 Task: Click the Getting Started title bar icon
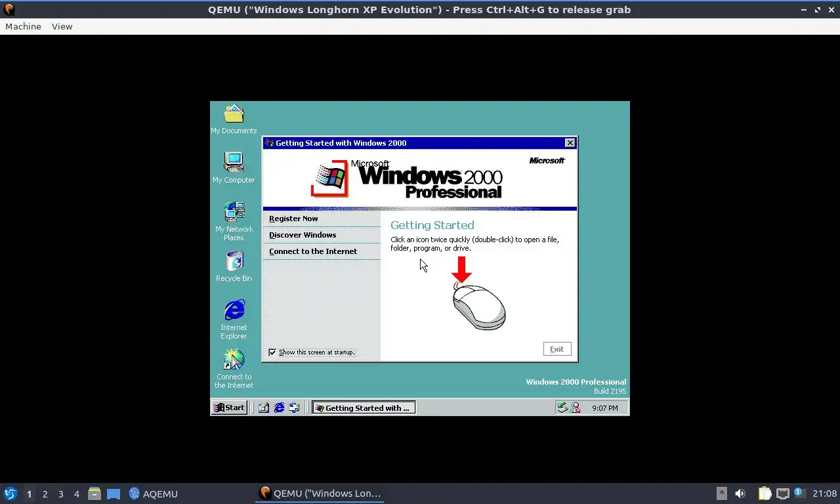[269, 142]
